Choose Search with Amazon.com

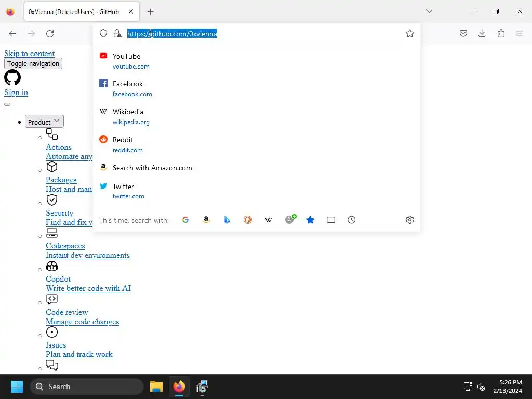[x=256, y=168]
